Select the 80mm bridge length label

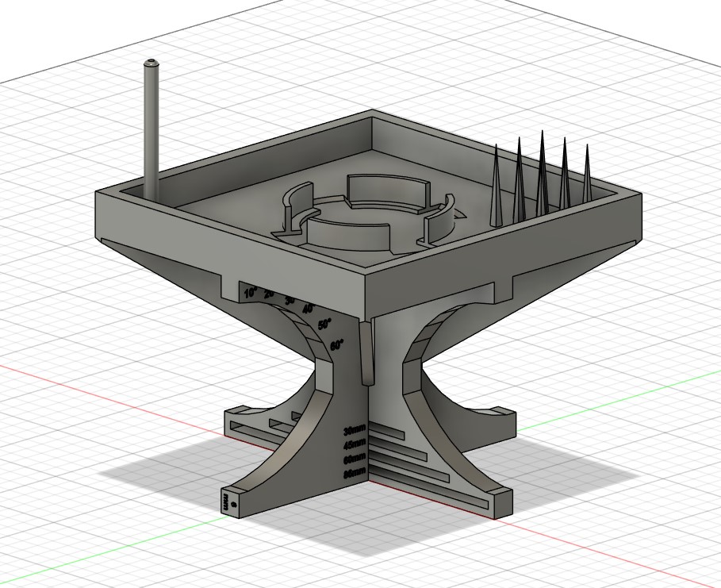(355, 473)
